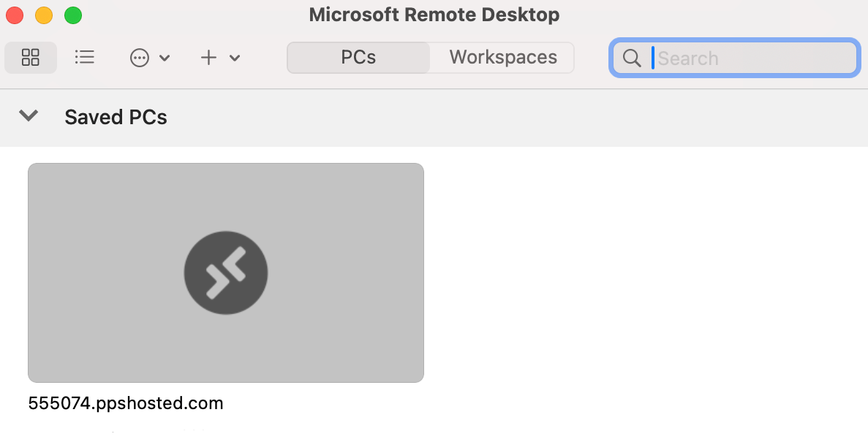Expand the chevron beside the ellipsis icon
This screenshot has height=442, width=868.
tap(165, 58)
